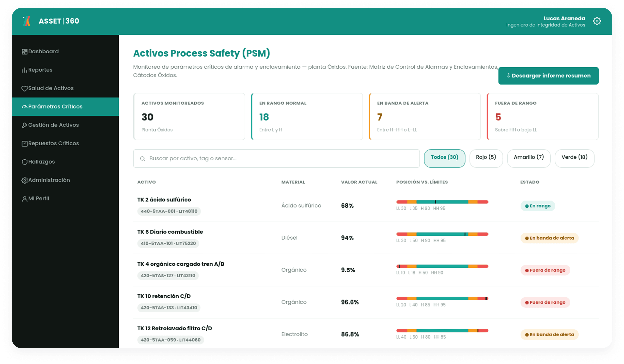Click the Electrolito material cell

295,334
